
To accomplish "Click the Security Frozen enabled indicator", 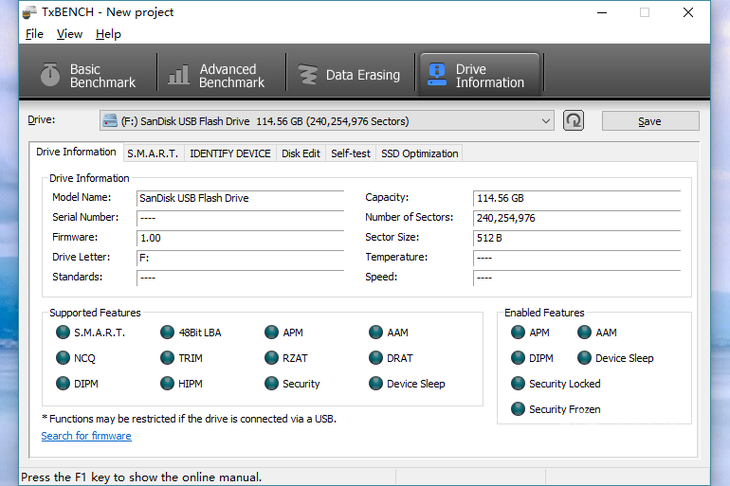I will coord(518,409).
